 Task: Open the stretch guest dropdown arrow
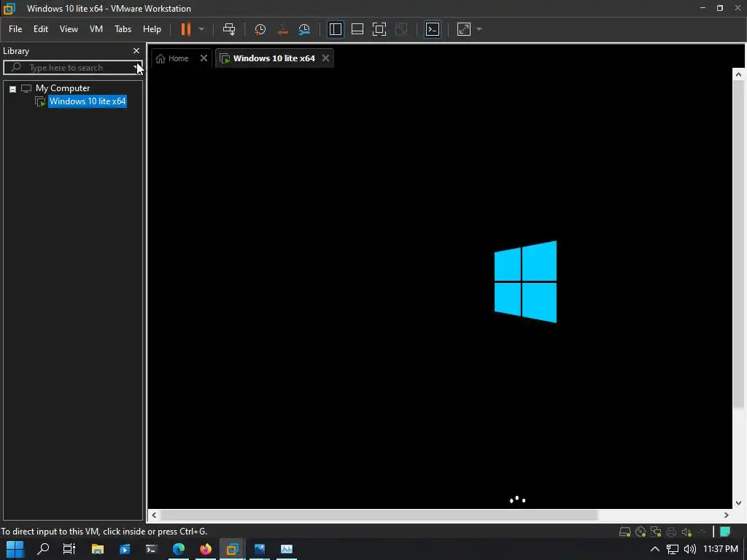[479, 29]
